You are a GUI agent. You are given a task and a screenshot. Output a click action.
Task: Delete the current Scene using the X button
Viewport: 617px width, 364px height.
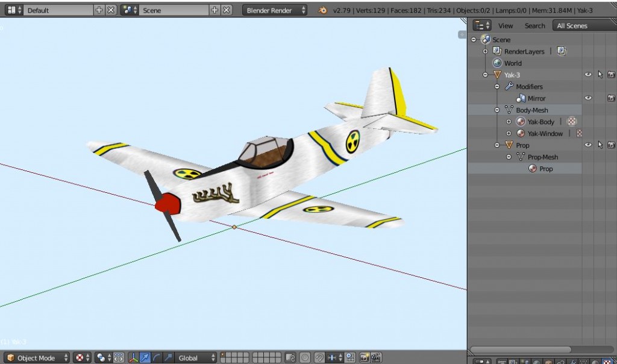click(x=226, y=10)
